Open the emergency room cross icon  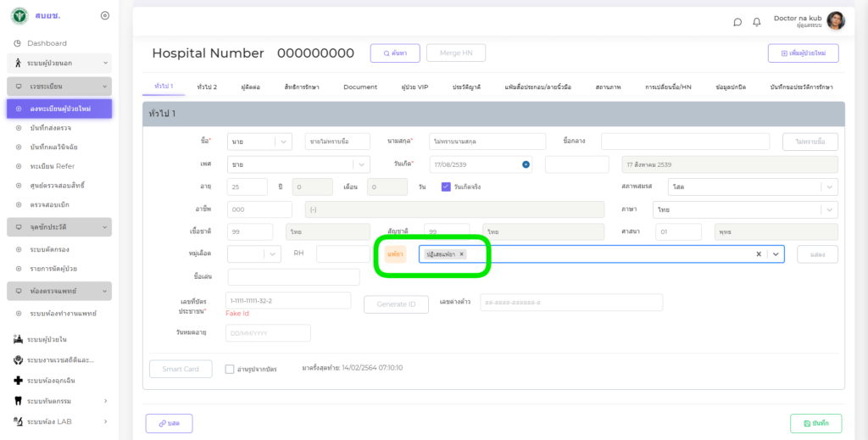(18, 381)
